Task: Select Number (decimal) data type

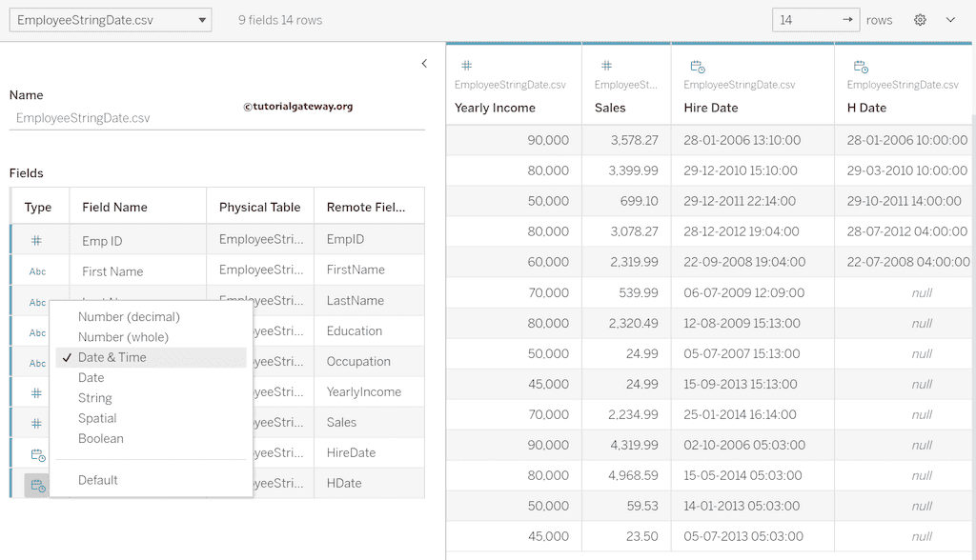Action: [x=129, y=316]
